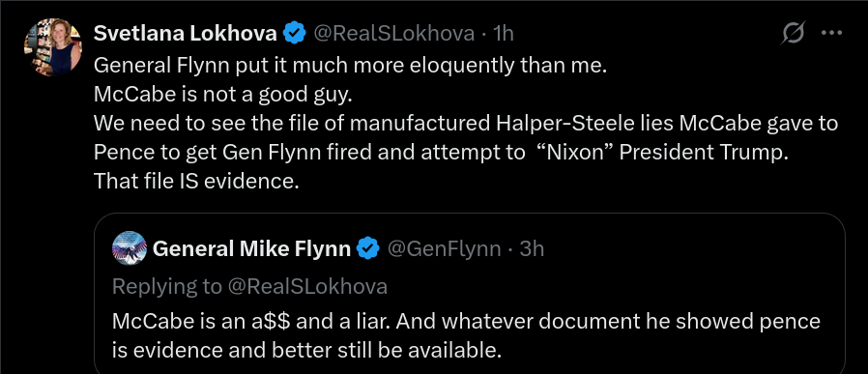This screenshot has width=868, height=374.
Task: Click the 'McCabe is not a good guy.' line
Action: [x=223, y=94]
